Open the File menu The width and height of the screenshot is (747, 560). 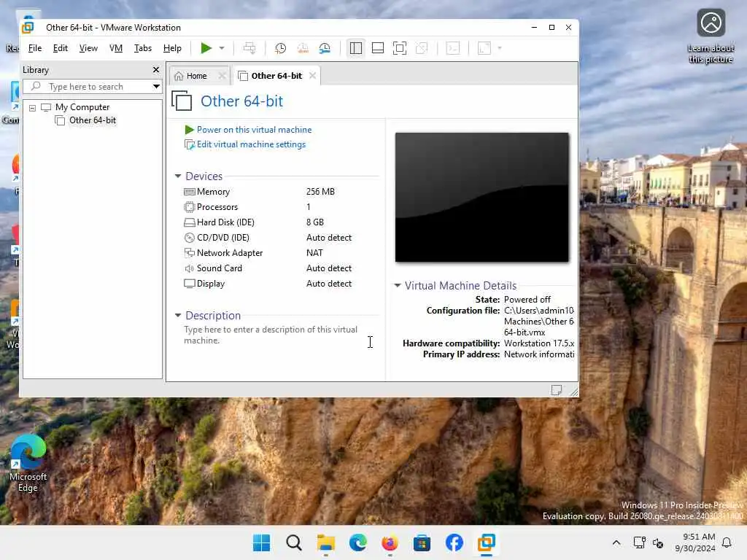pyautogui.click(x=35, y=48)
